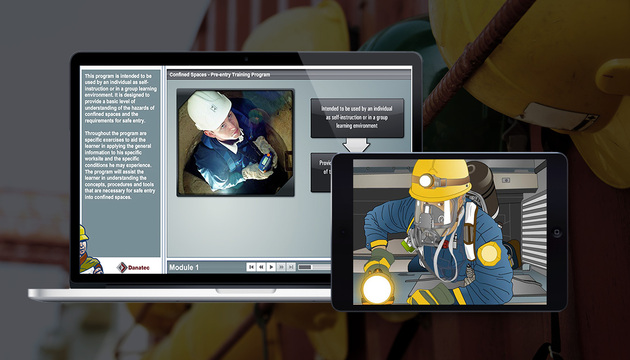Select the worker in manhole photo
The width and height of the screenshot is (630, 360).
click(235, 143)
